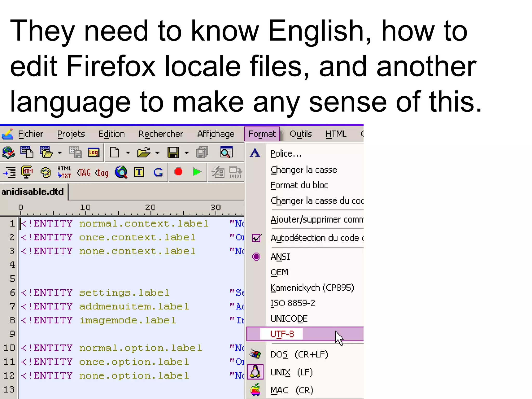Click the uppercase TAG icon

click(84, 172)
